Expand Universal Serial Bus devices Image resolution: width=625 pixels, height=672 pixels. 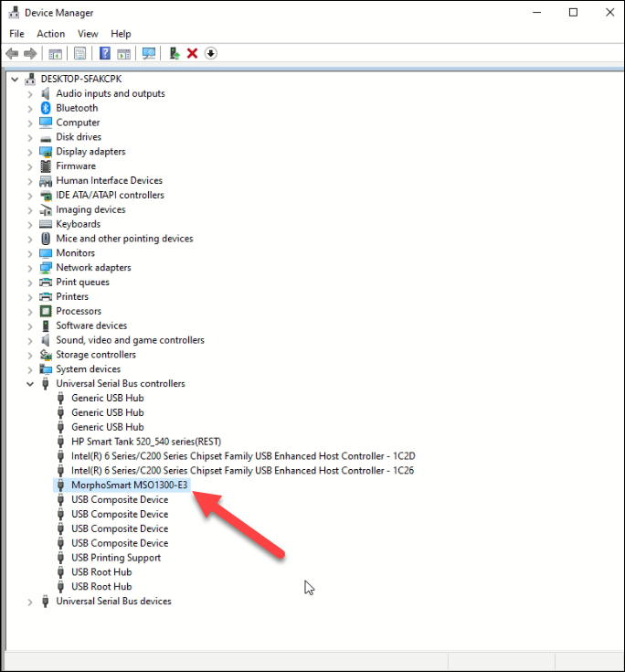(30, 602)
